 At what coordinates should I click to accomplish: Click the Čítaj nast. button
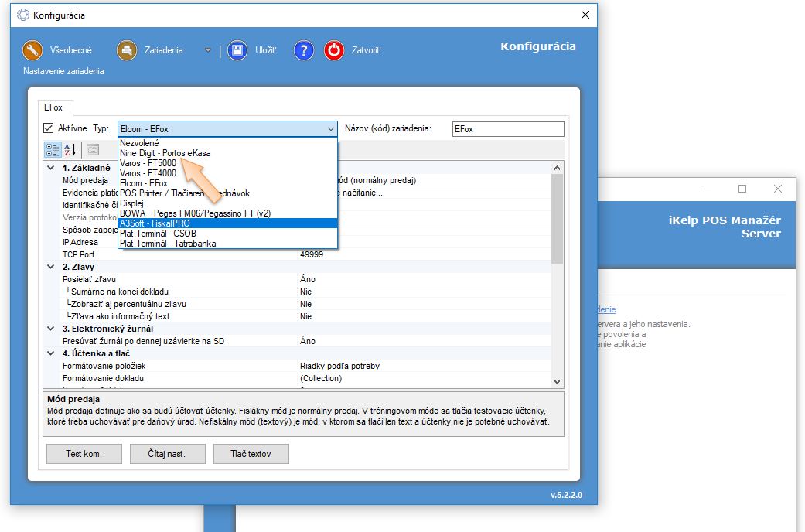coord(168,454)
